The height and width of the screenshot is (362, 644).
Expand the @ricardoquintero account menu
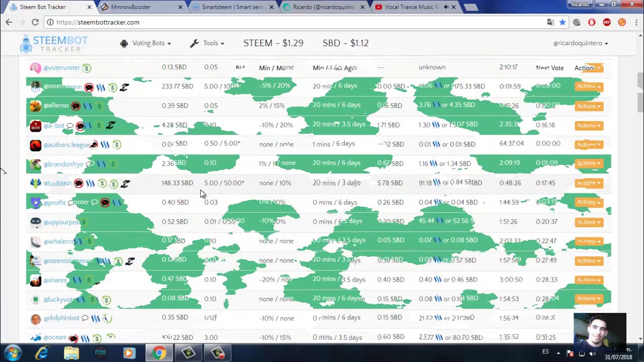[x=581, y=43]
